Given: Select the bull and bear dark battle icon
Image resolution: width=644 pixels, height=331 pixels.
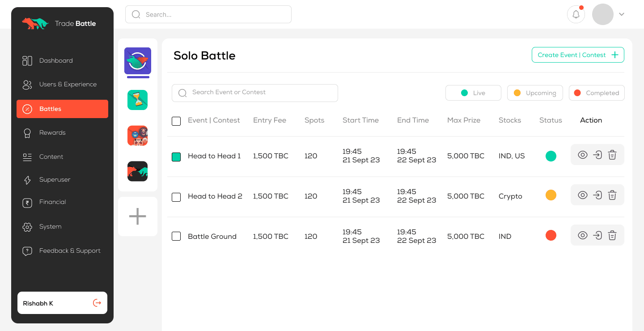Looking at the screenshot, I should click(137, 171).
